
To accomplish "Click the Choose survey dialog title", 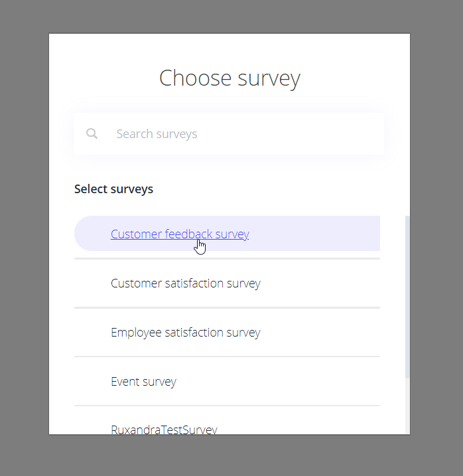I will coord(230,78).
